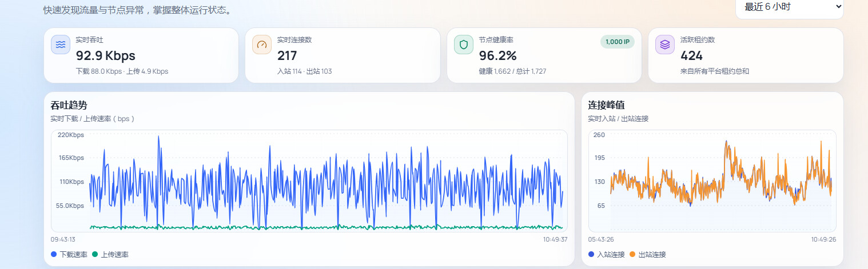Click the 连接峰值 chart title
This screenshot has width=868, height=269.
coord(607,105)
